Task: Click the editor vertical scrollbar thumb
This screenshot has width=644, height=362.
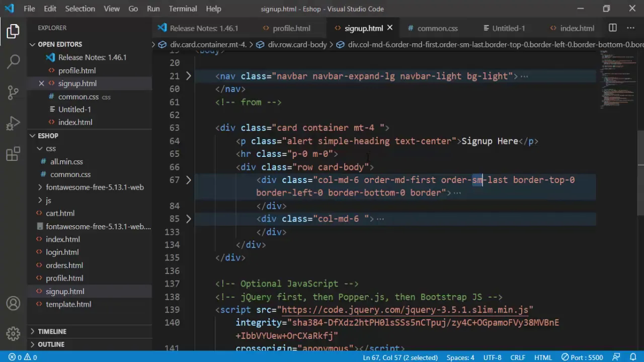Action: tap(640, 172)
